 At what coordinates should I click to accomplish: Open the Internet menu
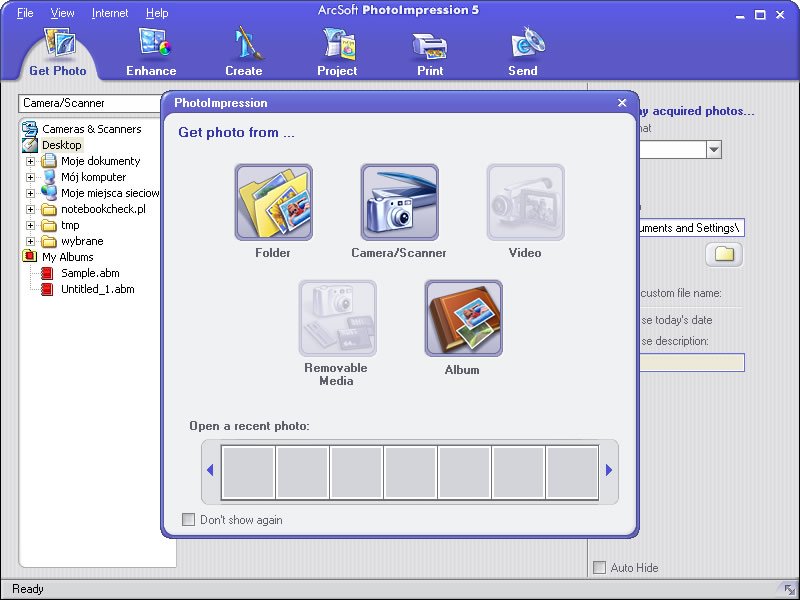coord(110,13)
